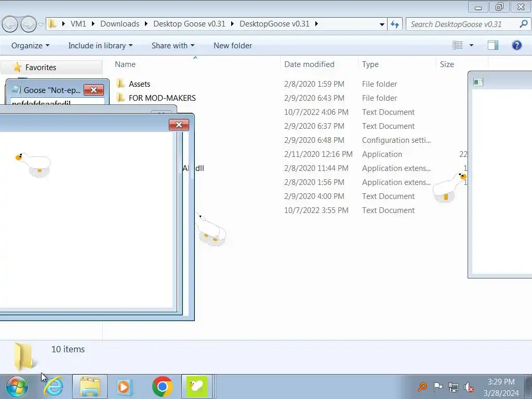Click goose image inside blank window

coord(33,165)
